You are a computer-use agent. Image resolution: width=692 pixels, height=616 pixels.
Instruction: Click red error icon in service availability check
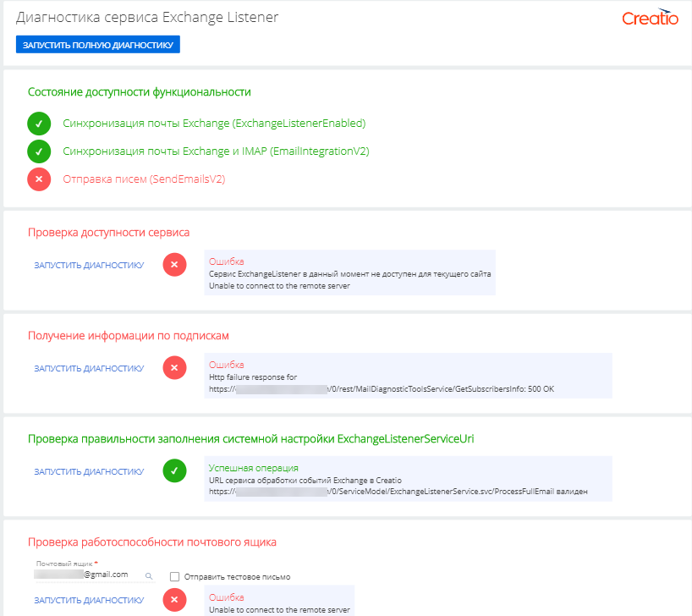(x=174, y=265)
